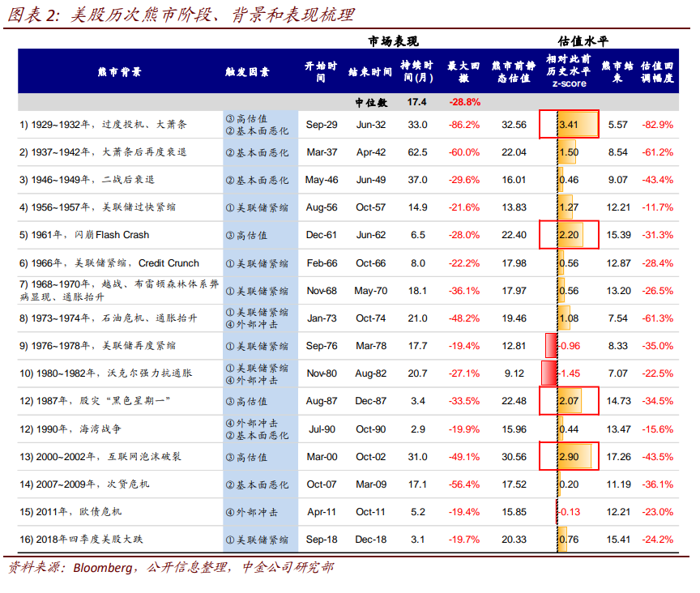Image resolution: width=700 pixels, height=593 pixels.
Task: Click the Feb-66 start date cell
Action: pos(322,263)
